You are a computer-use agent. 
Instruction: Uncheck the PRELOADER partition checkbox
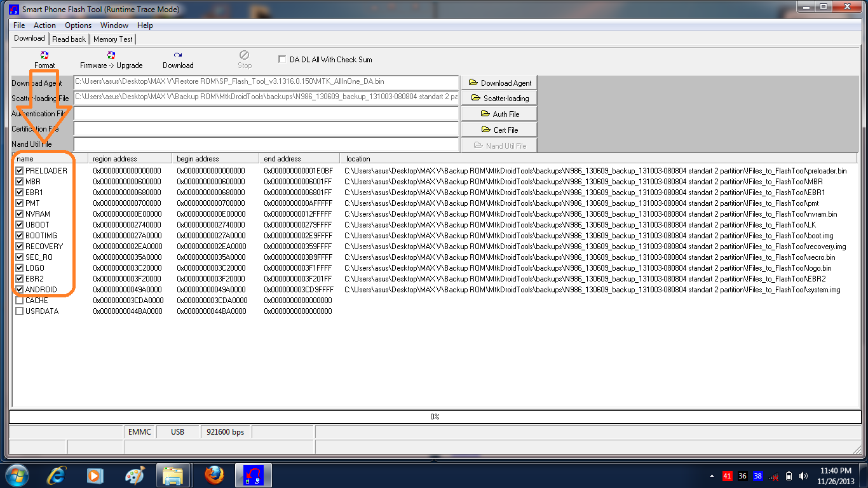pyautogui.click(x=20, y=170)
